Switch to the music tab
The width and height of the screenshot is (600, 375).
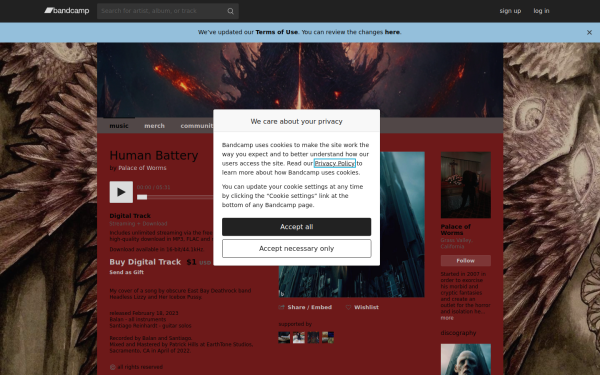(x=119, y=126)
